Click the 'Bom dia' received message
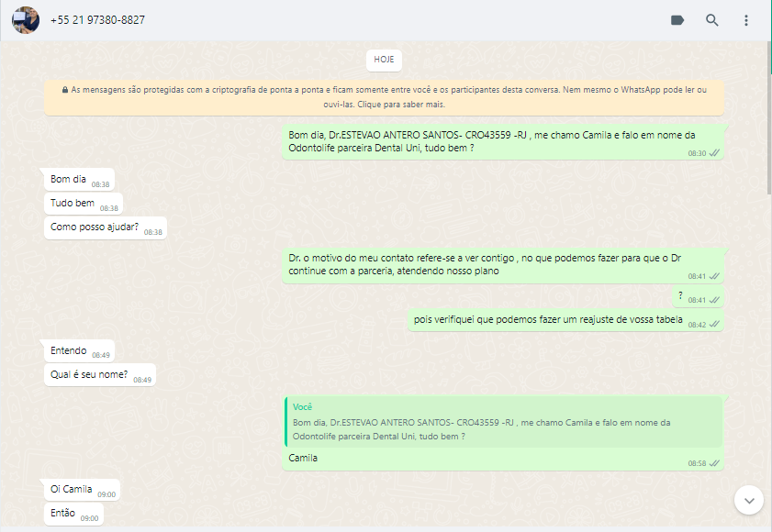Viewport: 772px width, 532px height. [79, 180]
